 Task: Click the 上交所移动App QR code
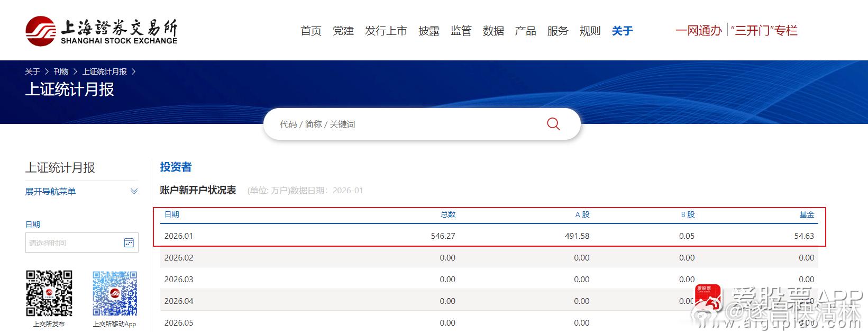[115, 293]
